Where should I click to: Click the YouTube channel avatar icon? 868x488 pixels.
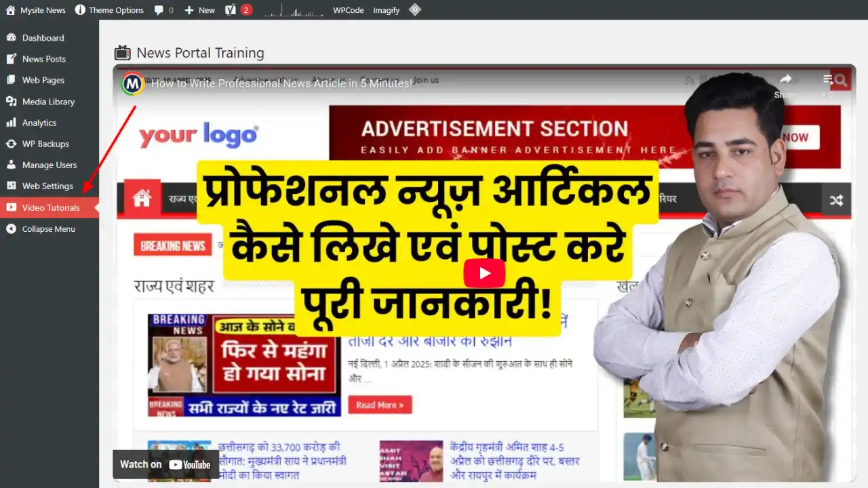(x=133, y=83)
